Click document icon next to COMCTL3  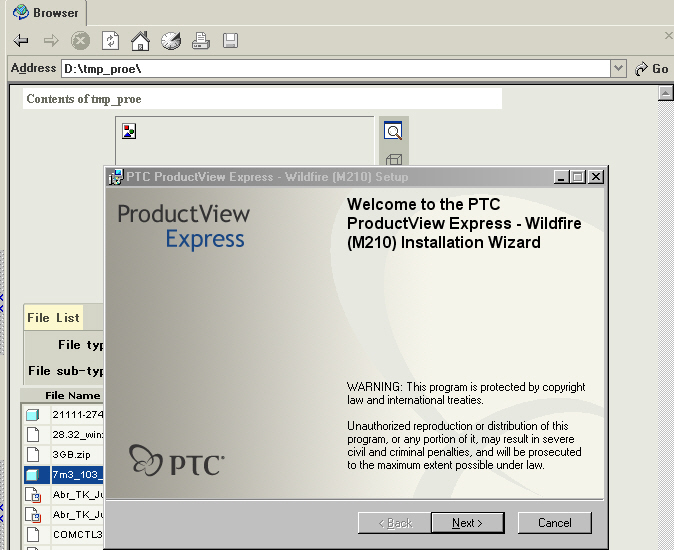33,534
